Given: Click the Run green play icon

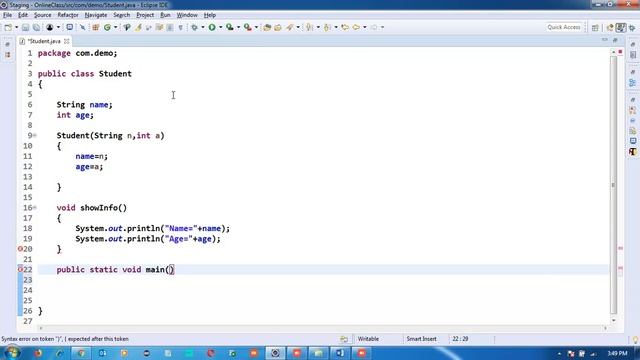Looking at the screenshot, I should click(212, 27).
